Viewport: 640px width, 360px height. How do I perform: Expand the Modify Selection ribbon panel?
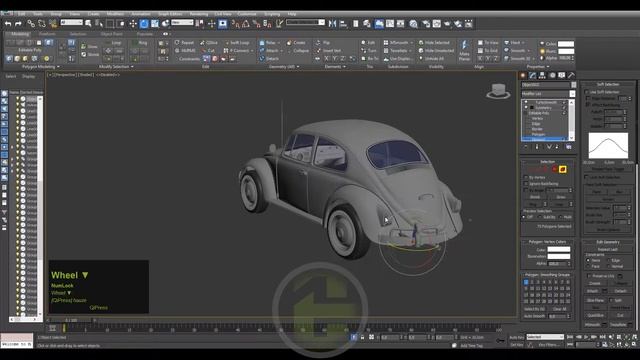tap(116, 67)
